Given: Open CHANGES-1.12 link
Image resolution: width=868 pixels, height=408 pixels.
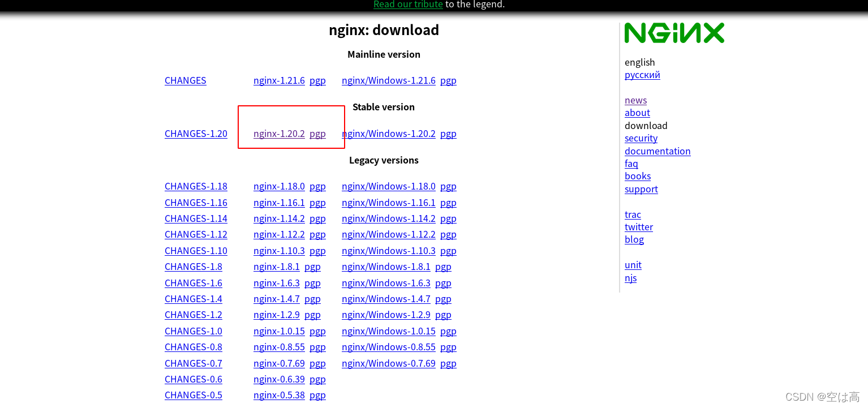Looking at the screenshot, I should pyautogui.click(x=196, y=234).
